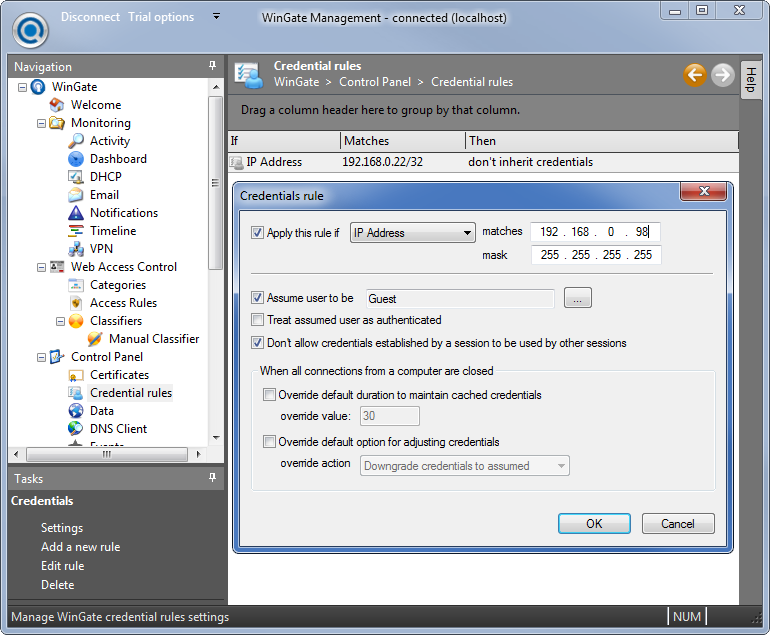Image resolution: width=770 pixels, height=635 pixels.
Task: Click the Dashboard icon in Monitoring
Action: pos(76,159)
